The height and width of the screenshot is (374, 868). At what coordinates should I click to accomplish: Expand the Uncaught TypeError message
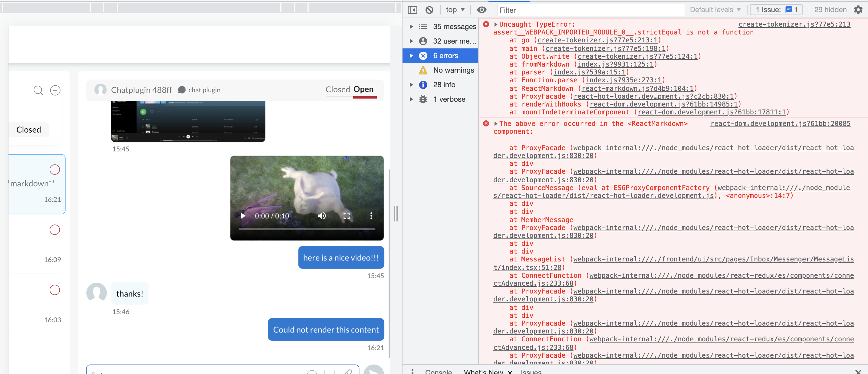point(496,24)
